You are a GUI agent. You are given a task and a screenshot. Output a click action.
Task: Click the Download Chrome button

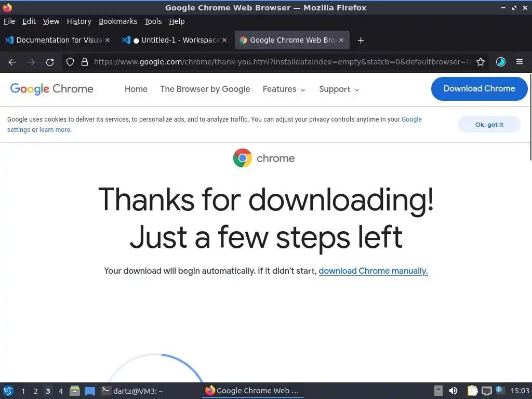point(479,89)
